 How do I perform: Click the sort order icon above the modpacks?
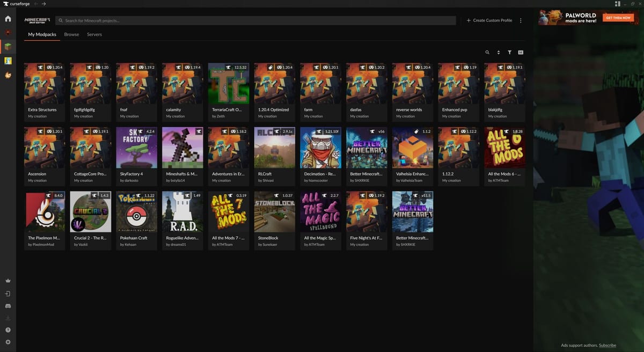(x=499, y=52)
